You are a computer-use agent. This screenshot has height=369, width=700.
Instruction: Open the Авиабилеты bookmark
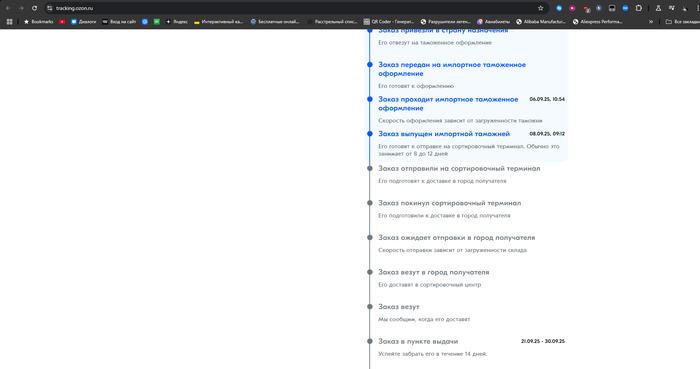click(x=493, y=21)
